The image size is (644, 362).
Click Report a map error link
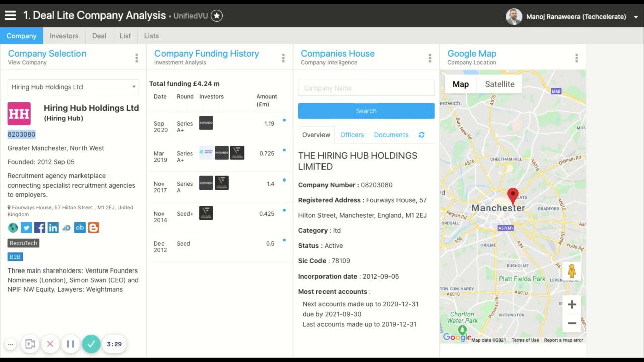(x=563, y=340)
